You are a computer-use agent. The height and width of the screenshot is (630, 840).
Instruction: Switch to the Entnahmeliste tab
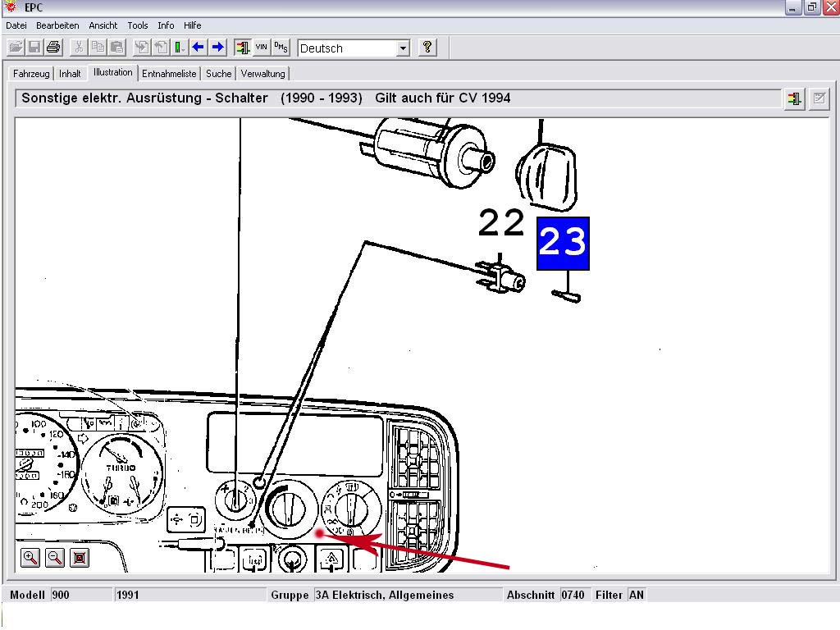point(169,73)
